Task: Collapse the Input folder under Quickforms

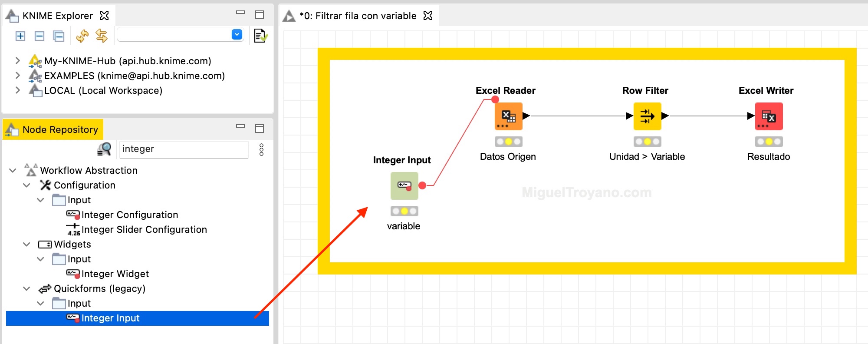Action: (x=41, y=303)
